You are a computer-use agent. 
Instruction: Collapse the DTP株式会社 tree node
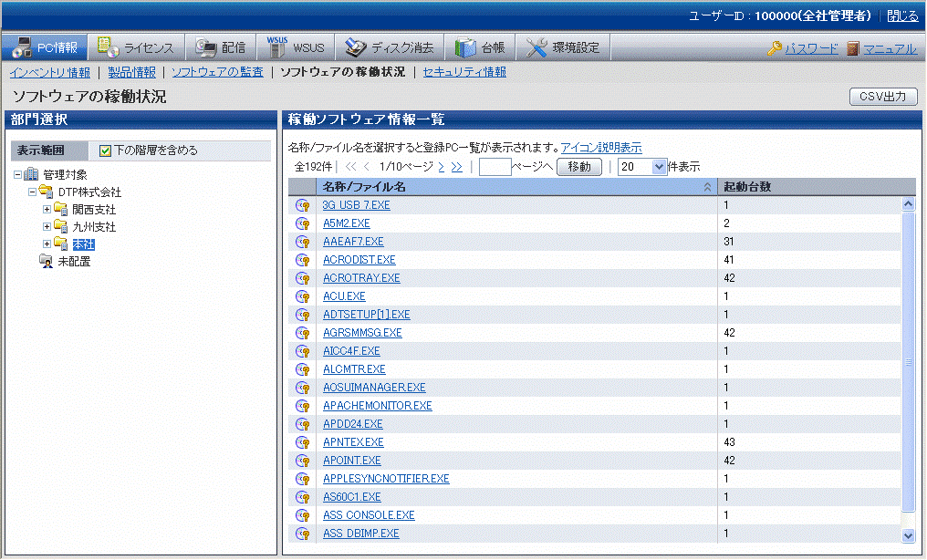(33, 192)
